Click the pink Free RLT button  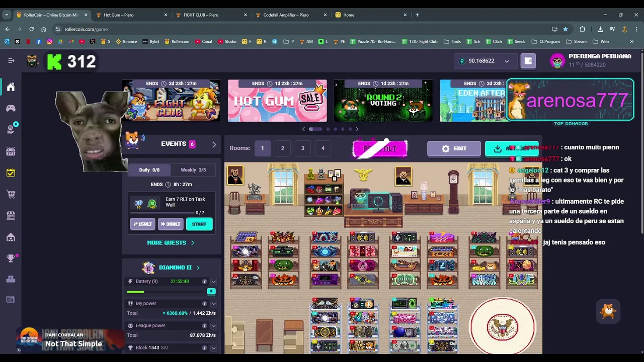coord(380,149)
